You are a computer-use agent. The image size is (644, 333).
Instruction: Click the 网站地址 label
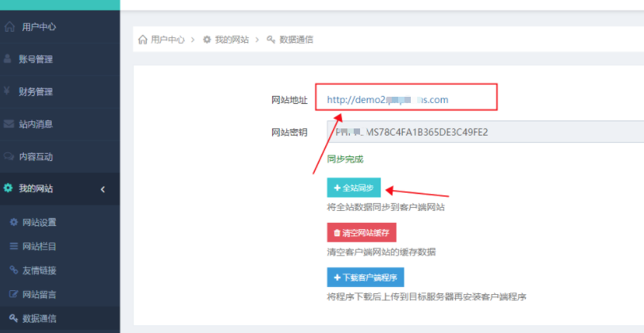click(x=289, y=100)
